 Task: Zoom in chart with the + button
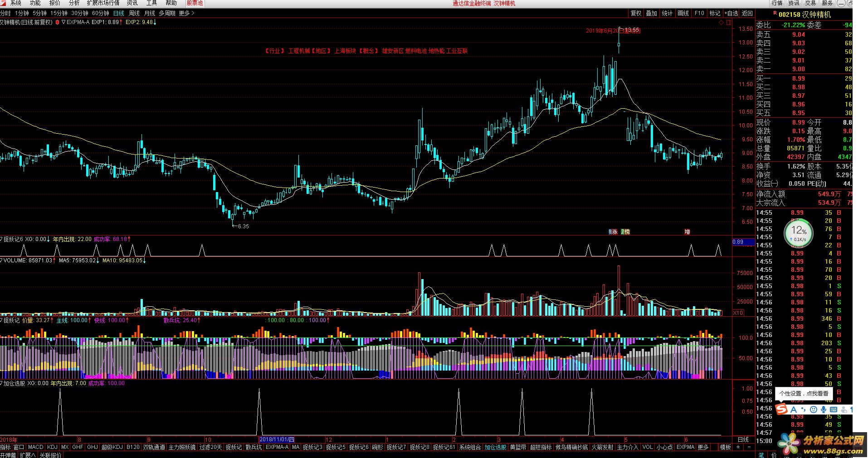pyautogui.click(x=738, y=447)
